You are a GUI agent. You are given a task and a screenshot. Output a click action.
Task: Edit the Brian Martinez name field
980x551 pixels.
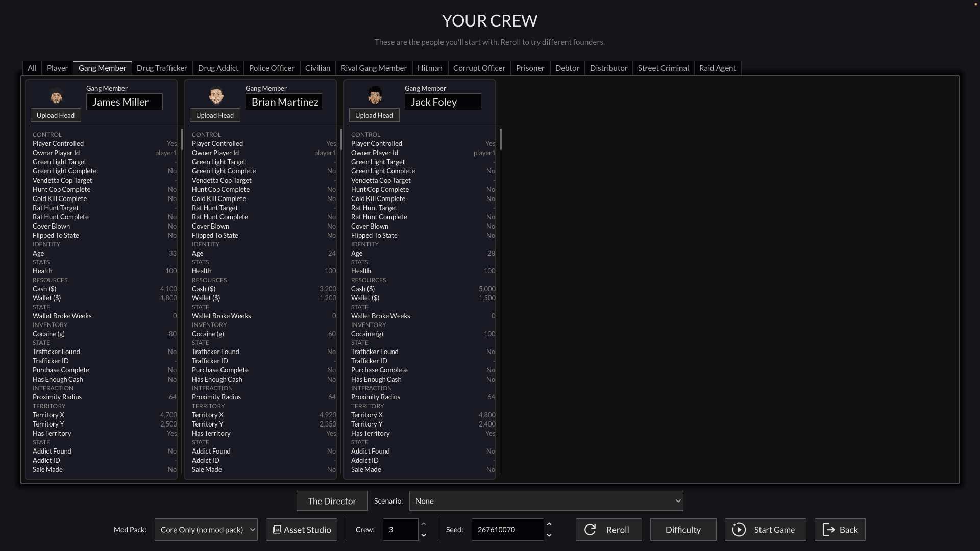[283, 102]
